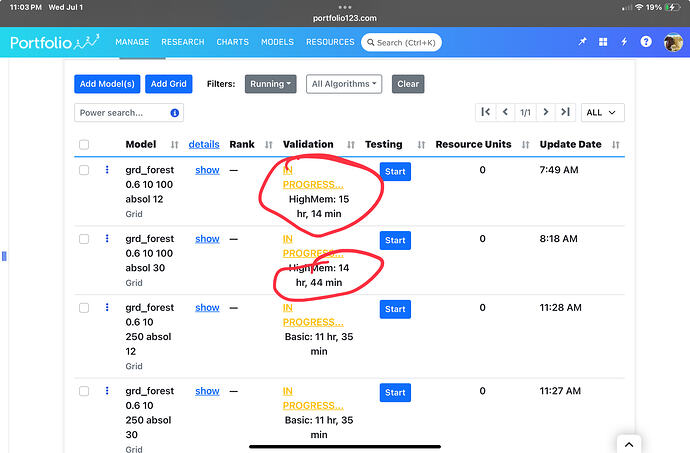Viewport: 690px width, 453px height.
Task: Focus the Power search input field
Action: point(123,113)
